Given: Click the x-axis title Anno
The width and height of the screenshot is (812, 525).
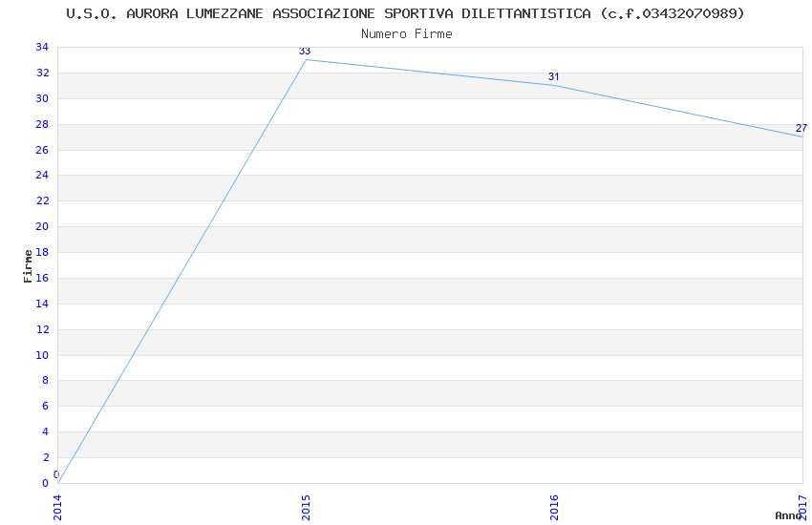Looking at the screenshot, I should pos(788,515).
